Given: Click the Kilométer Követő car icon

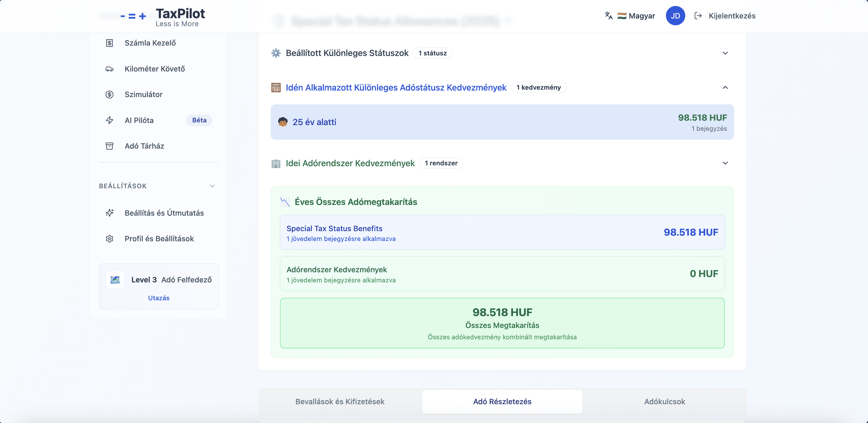Looking at the screenshot, I should click(109, 69).
